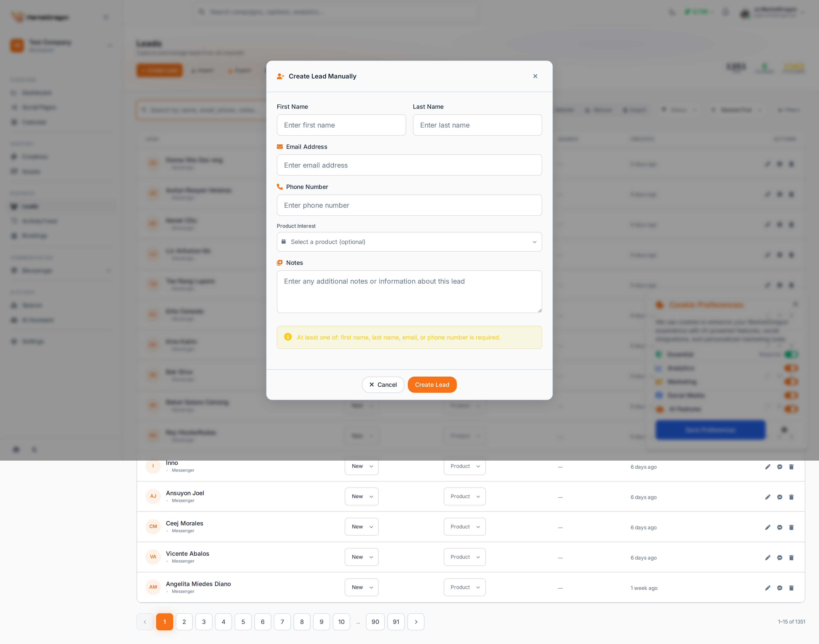
Task: Open Product dropdown for Angelita Miedes Diano
Action: coord(464,587)
